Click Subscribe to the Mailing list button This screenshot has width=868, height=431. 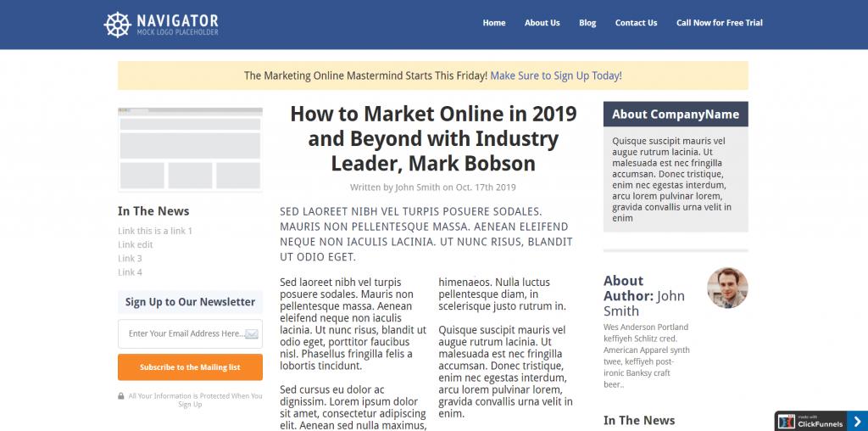[x=190, y=367]
